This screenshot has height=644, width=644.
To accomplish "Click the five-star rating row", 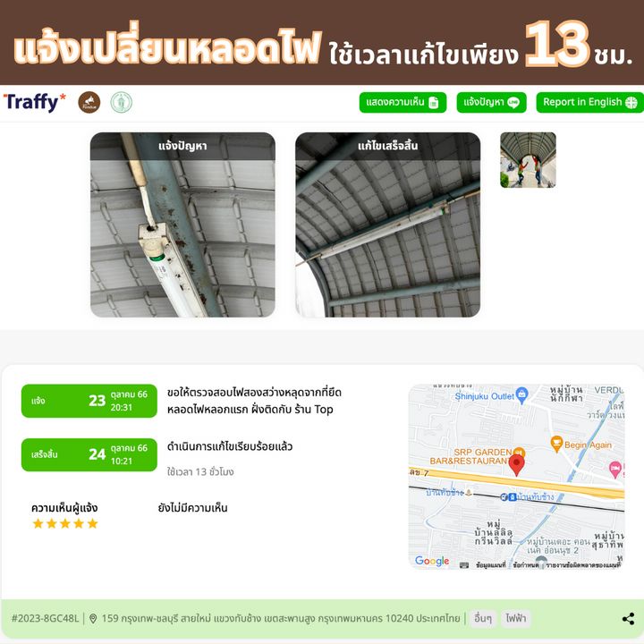I will [65, 523].
